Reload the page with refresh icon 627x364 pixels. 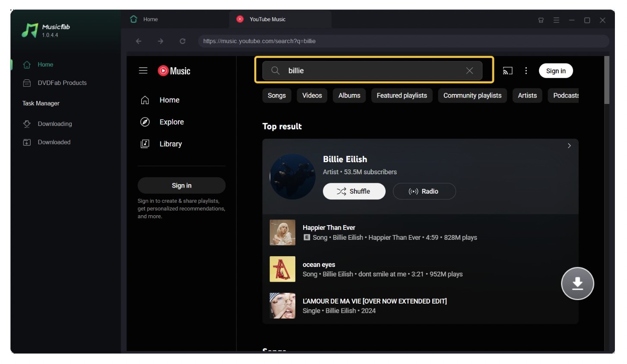tap(183, 41)
